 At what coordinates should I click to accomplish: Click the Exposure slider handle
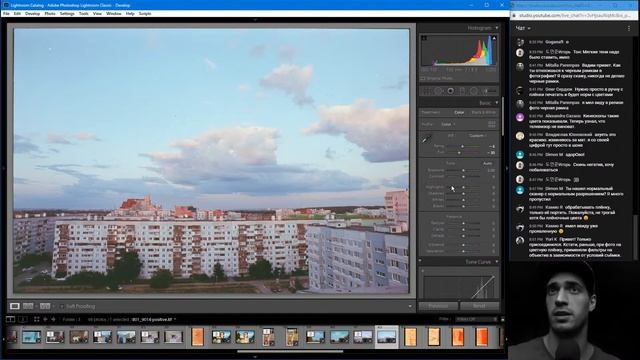pos(463,170)
